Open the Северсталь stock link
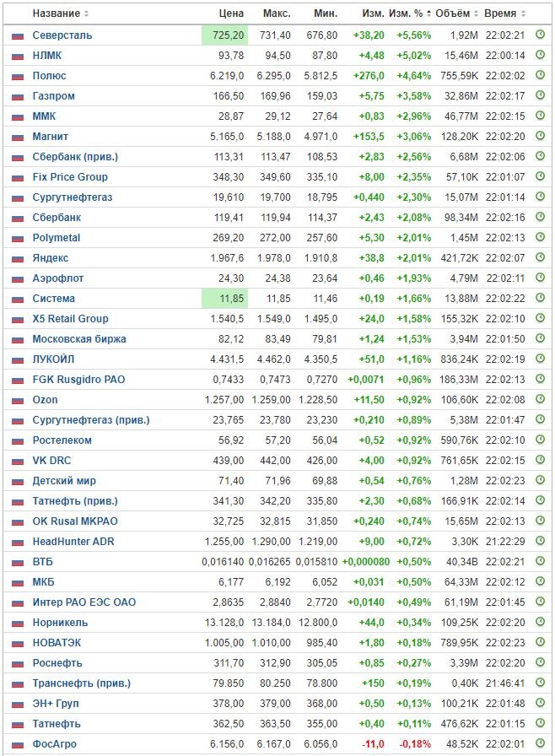Image resolution: width=555 pixels, height=756 pixels. 62,35
